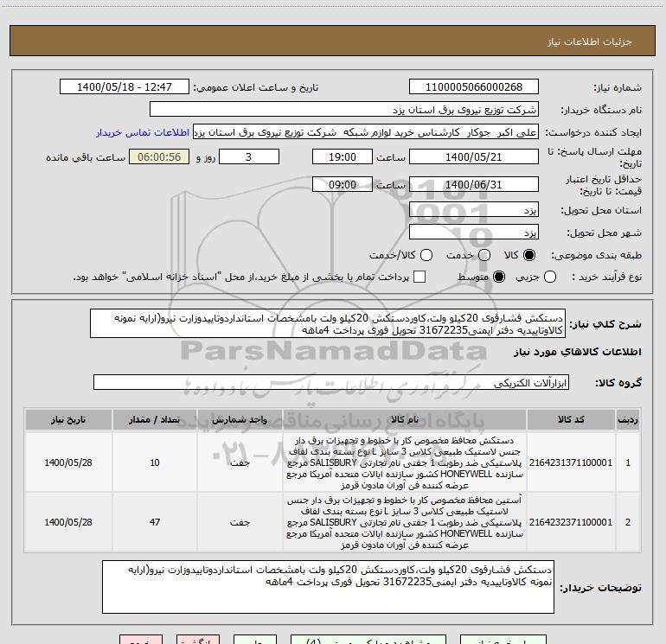Click the کد کالا column header

571,420
